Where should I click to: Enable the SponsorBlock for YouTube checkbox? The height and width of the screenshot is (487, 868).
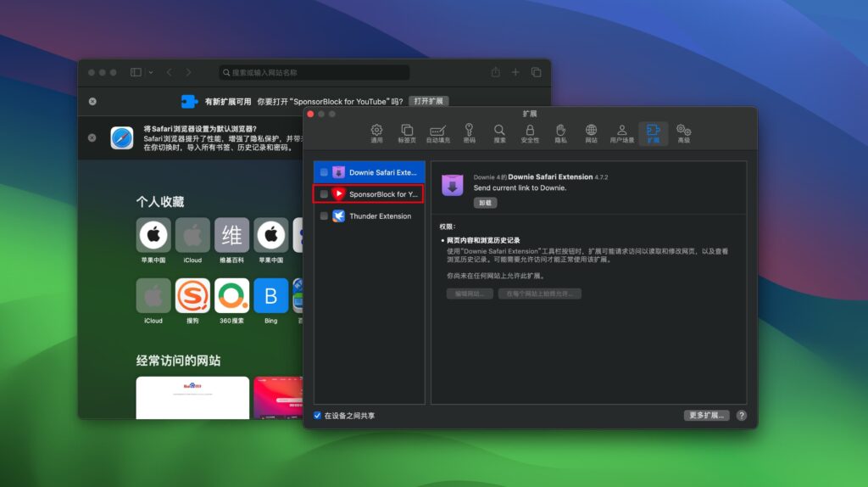point(324,194)
